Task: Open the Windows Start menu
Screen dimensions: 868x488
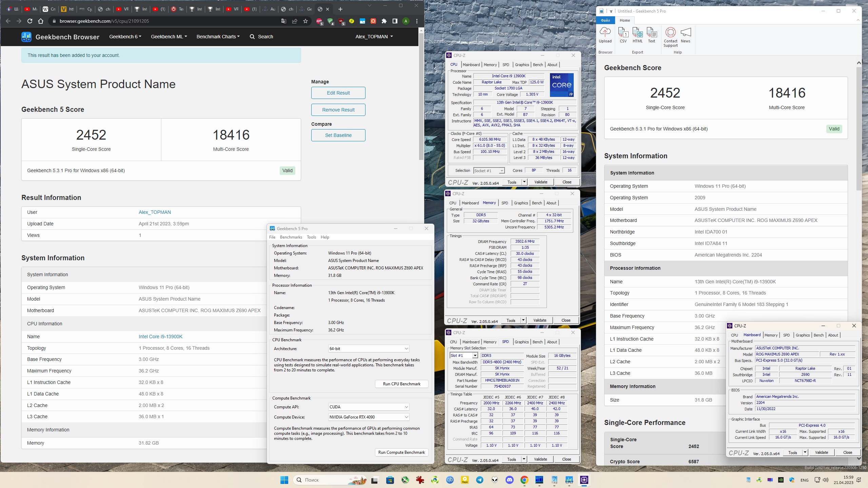Action: click(284, 480)
